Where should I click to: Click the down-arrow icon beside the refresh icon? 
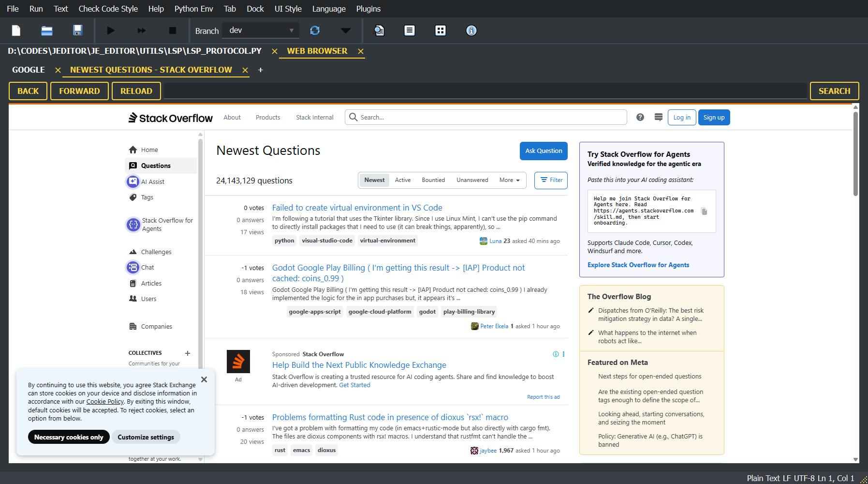coord(346,30)
